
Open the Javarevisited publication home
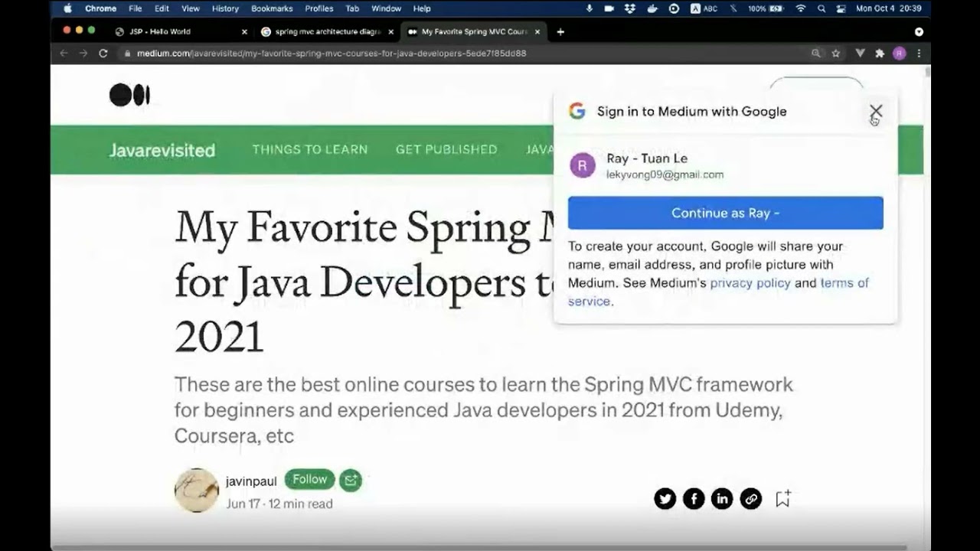click(162, 150)
